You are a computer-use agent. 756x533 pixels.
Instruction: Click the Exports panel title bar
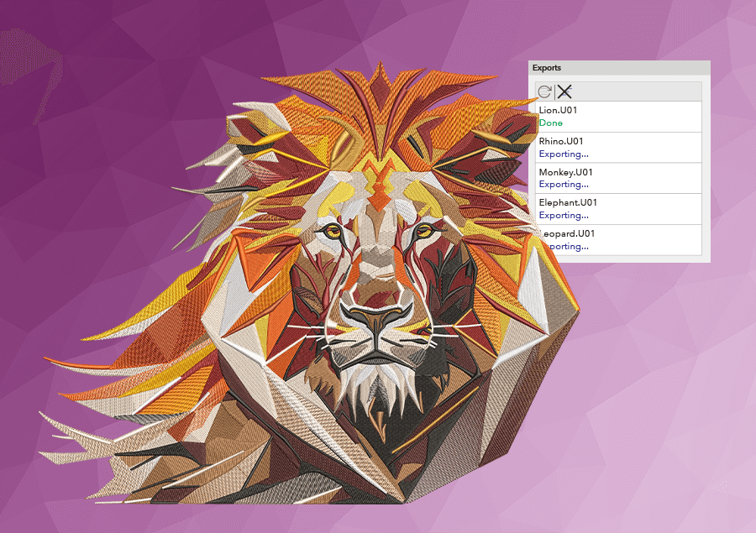click(619, 67)
